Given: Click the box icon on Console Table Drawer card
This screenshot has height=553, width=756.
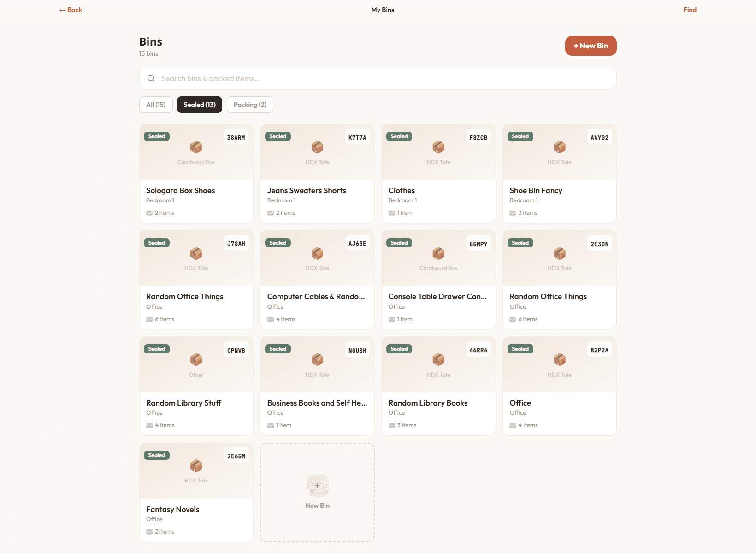Looking at the screenshot, I should [438, 253].
